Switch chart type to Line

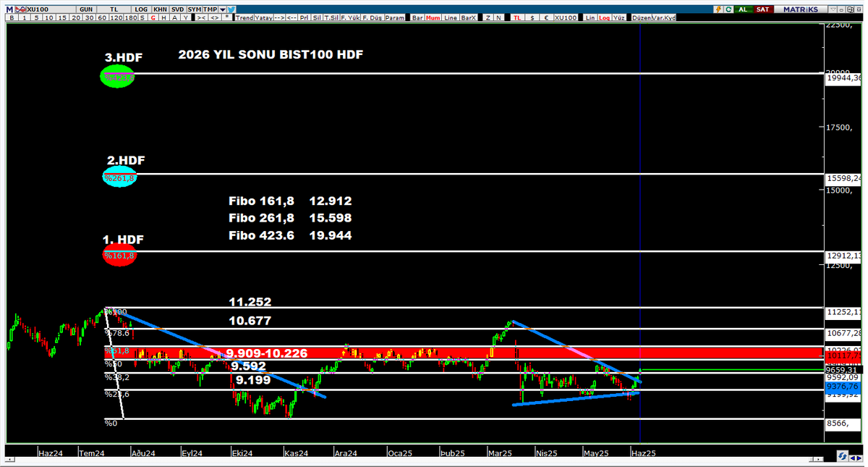(x=451, y=17)
